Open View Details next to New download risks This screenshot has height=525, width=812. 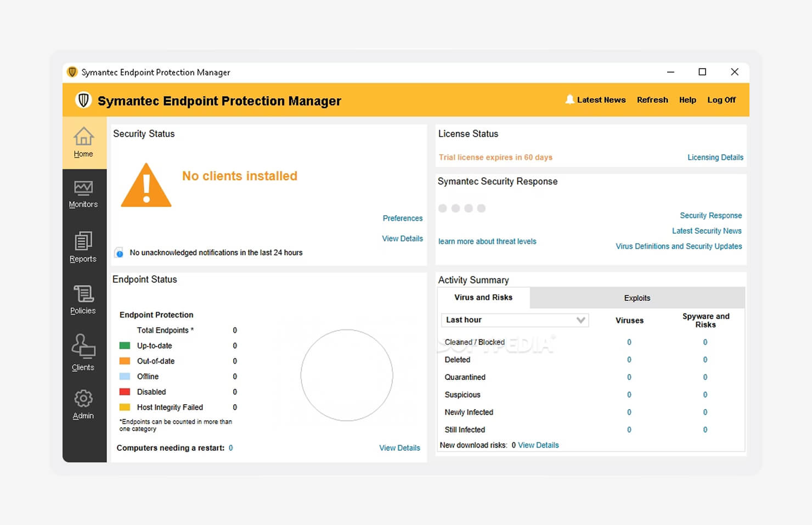(538, 445)
